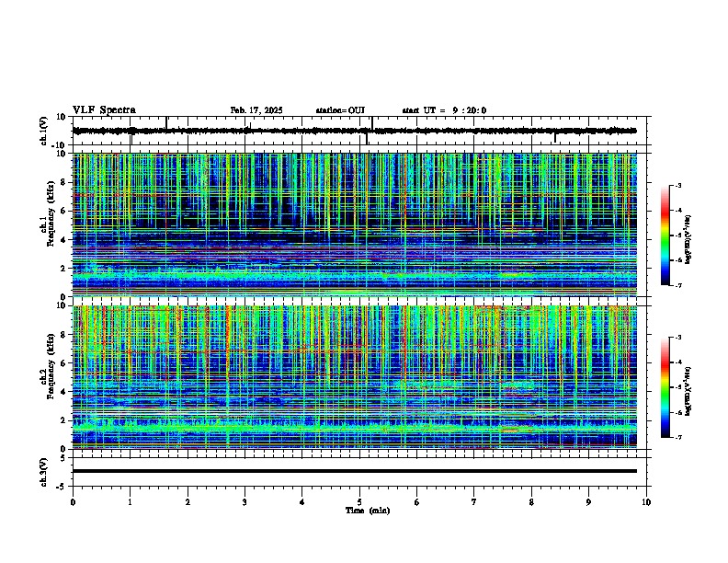Click the ch.1 waveform trace panel
Screen dimensions: 728x563
(x=359, y=131)
